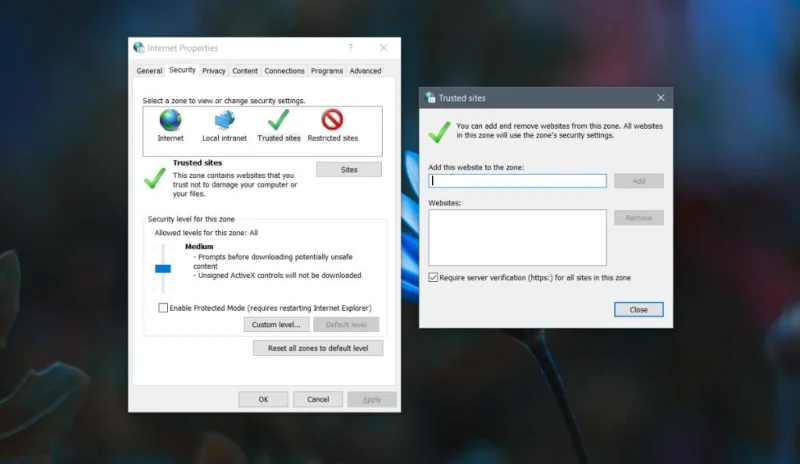
Task: Click Apply in Internet Properties
Action: pos(372,399)
